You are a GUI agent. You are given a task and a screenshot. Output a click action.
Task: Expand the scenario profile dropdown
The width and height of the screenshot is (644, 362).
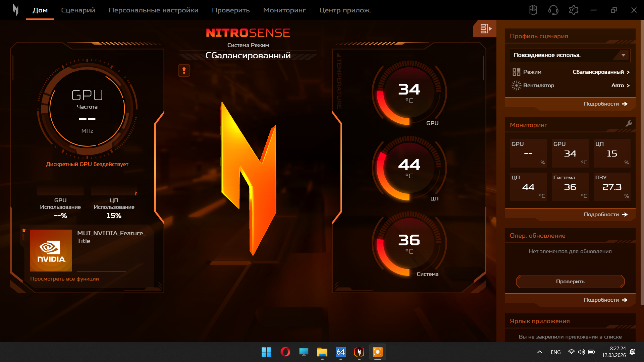(623, 55)
